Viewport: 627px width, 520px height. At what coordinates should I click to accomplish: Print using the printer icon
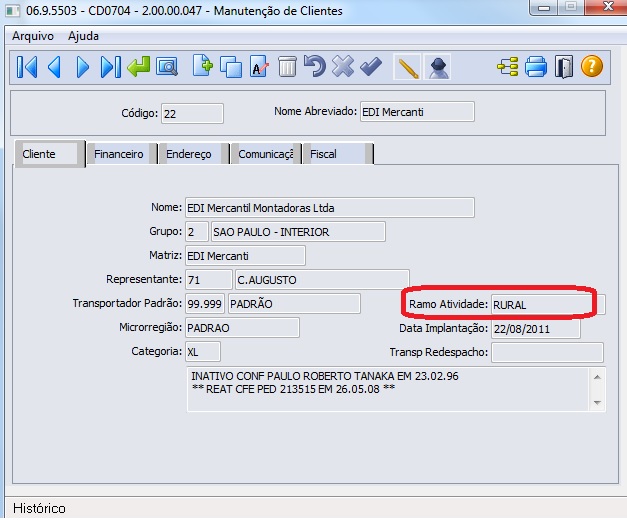coord(536,66)
